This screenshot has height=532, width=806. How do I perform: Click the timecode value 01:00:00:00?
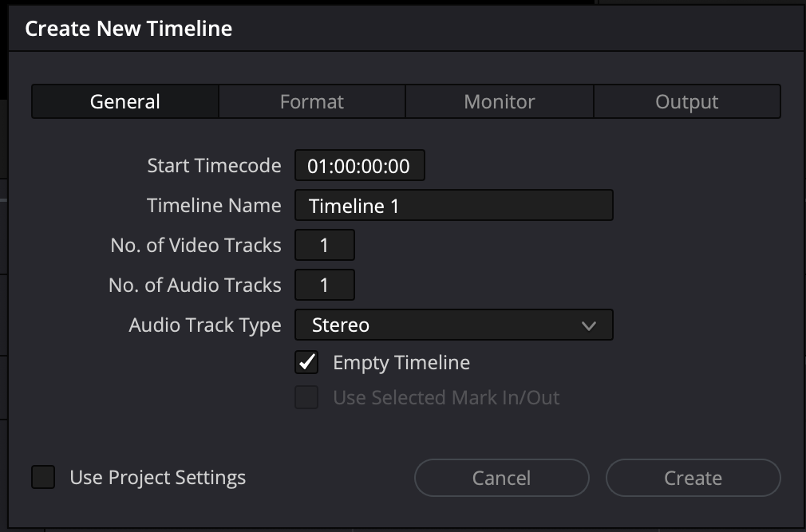(x=359, y=165)
